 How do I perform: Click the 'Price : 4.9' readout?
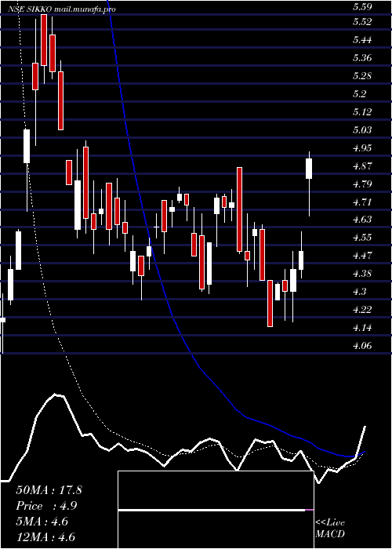(x=46, y=506)
